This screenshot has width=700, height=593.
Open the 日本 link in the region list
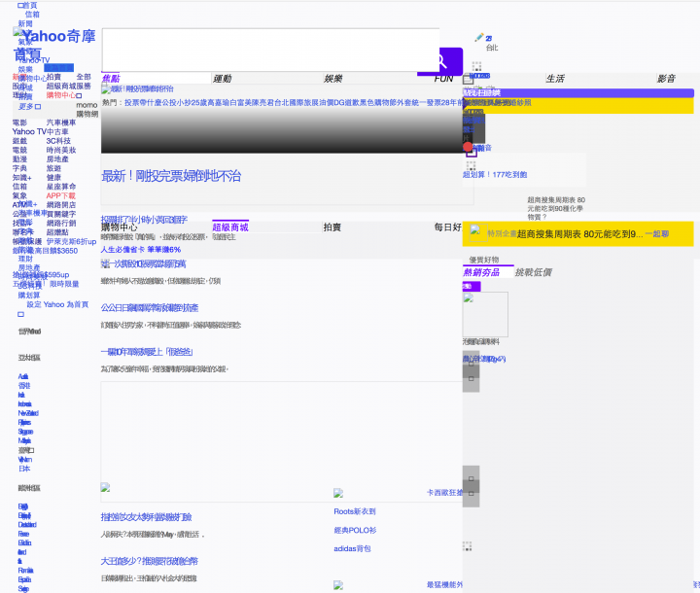[24, 469]
